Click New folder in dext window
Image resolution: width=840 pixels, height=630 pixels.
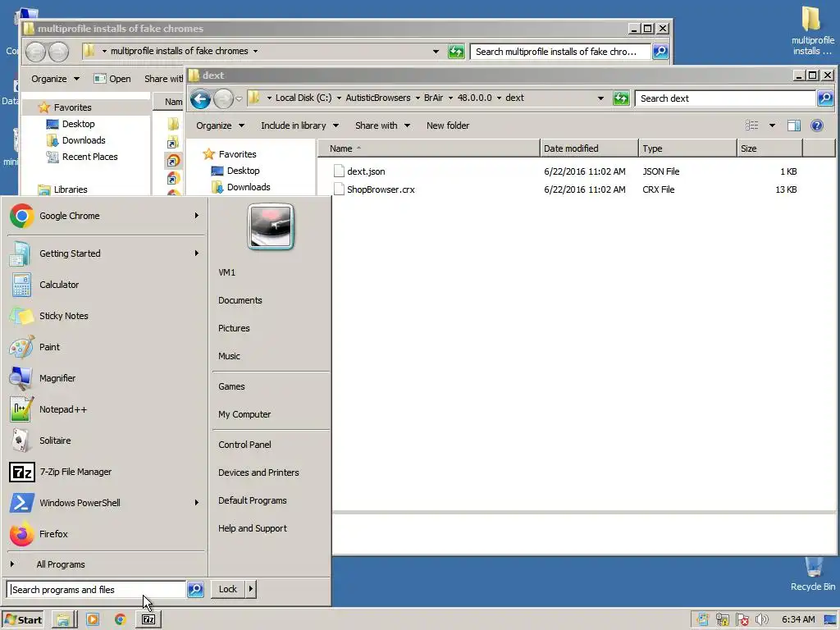pos(448,126)
